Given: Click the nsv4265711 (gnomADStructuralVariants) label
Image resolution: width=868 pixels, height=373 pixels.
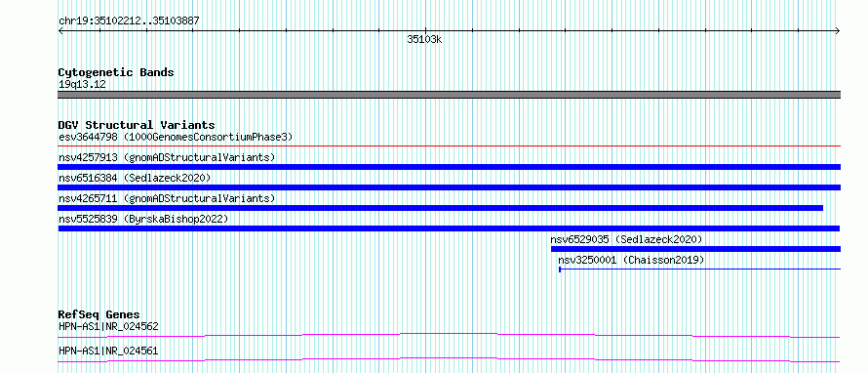Looking at the screenshot, I should tap(167, 198).
